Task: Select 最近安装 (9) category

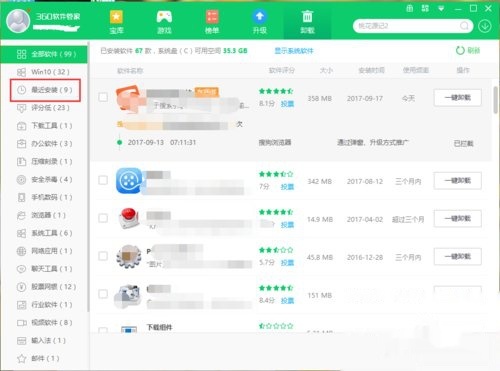Action: [45, 90]
